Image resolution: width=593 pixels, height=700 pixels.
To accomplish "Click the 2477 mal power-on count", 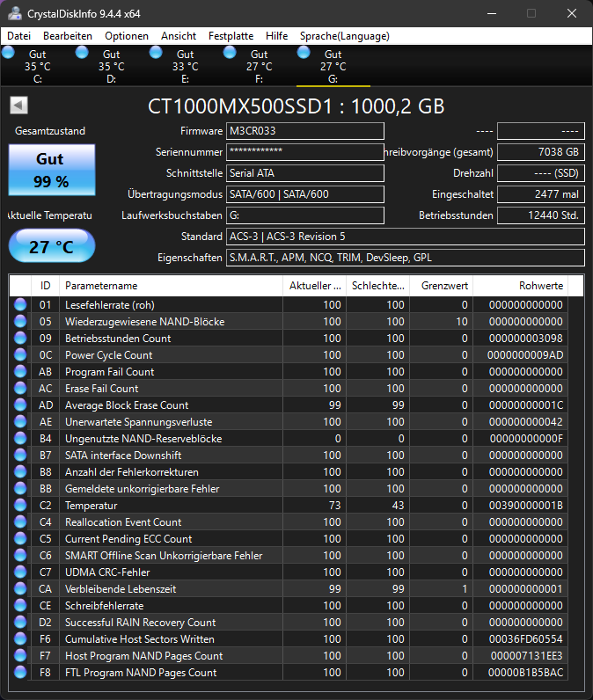I will [541, 194].
